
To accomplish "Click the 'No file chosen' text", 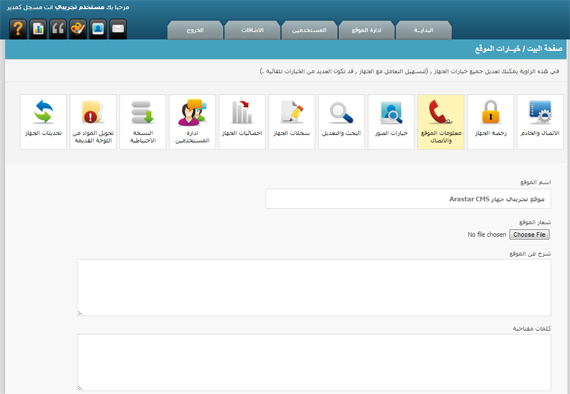I will point(487,235).
